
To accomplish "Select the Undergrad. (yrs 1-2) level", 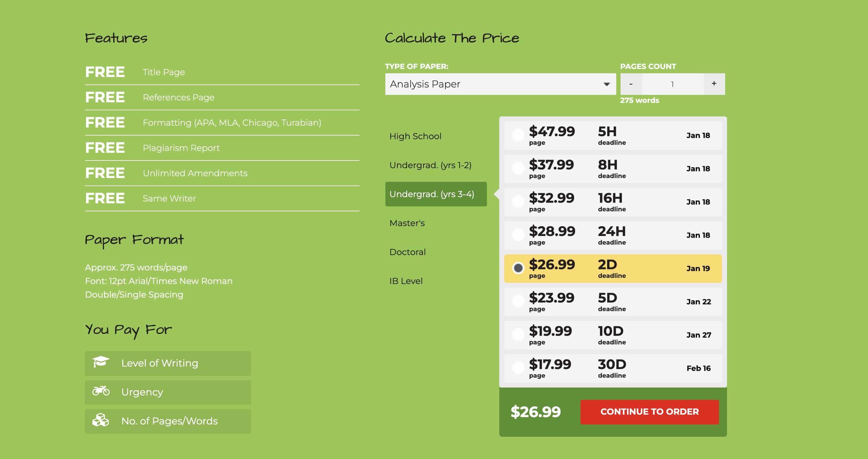I will (431, 165).
